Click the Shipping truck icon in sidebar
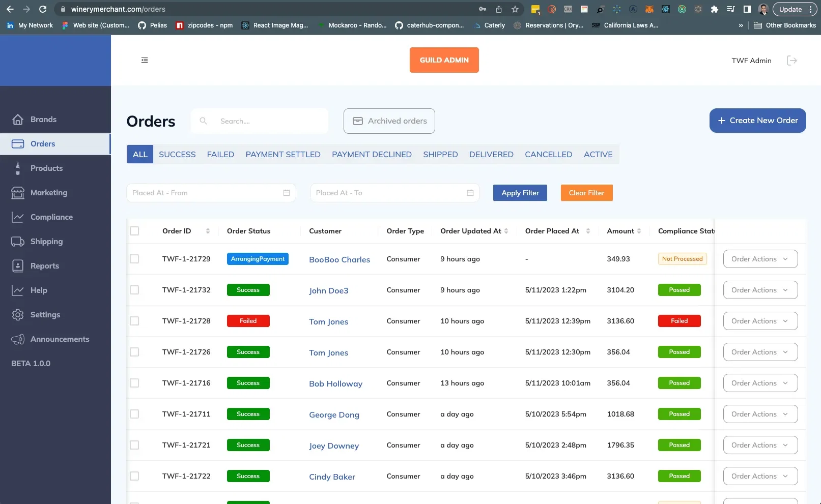Viewport: 821px width, 504px height. 17,241
